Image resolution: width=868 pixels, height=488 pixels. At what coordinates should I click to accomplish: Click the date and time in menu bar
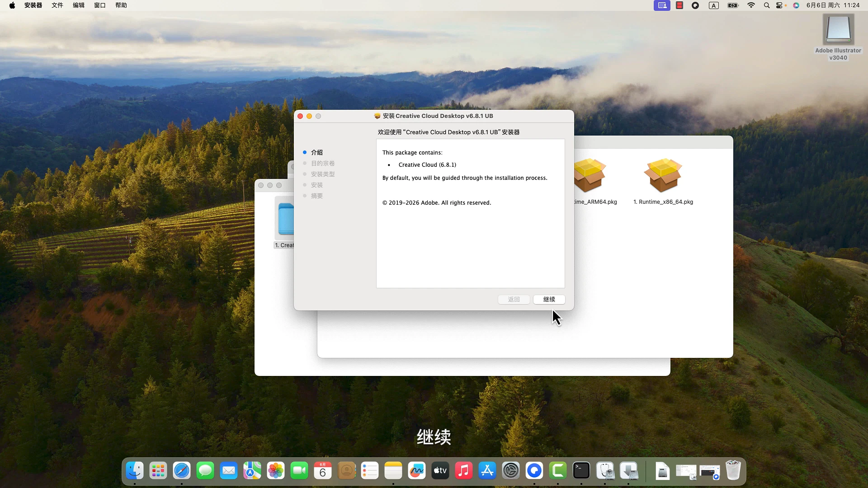click(833, 5)
